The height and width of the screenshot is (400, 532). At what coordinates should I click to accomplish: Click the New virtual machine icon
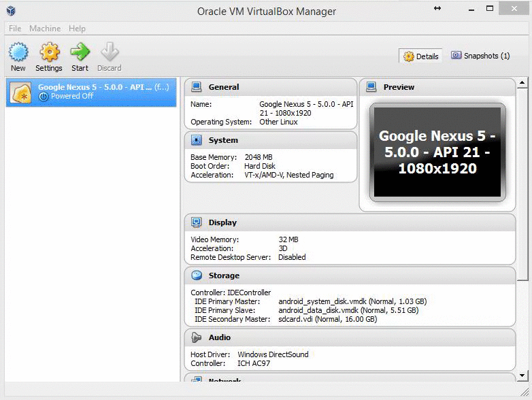18,52
